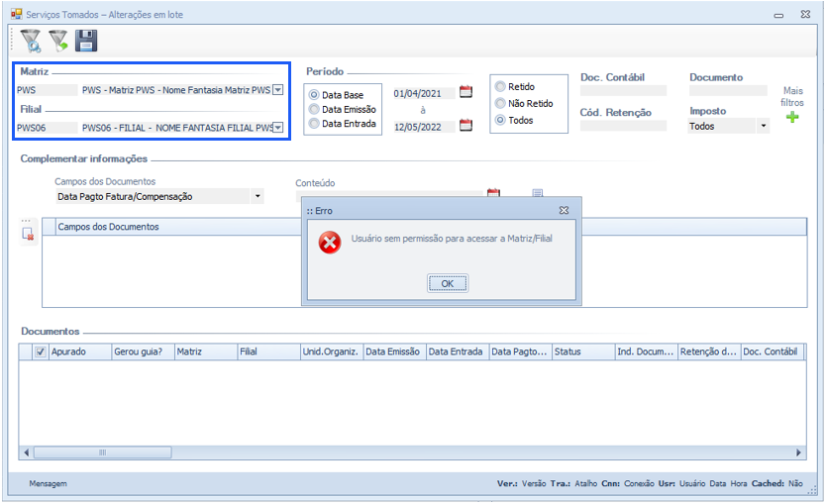Sort by Ind. Docum column header
The height and width of the screenshot is (504, 826).
647,352
